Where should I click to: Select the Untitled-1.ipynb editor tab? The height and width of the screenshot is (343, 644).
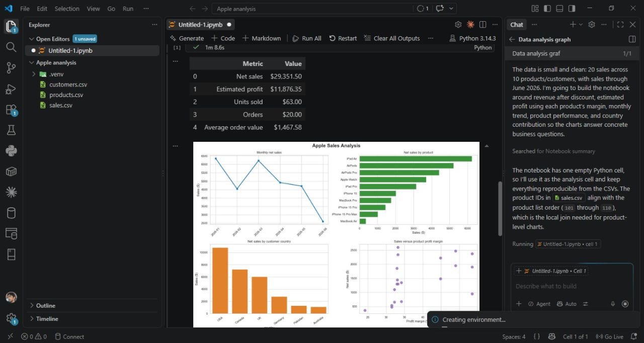coord(200,25)
